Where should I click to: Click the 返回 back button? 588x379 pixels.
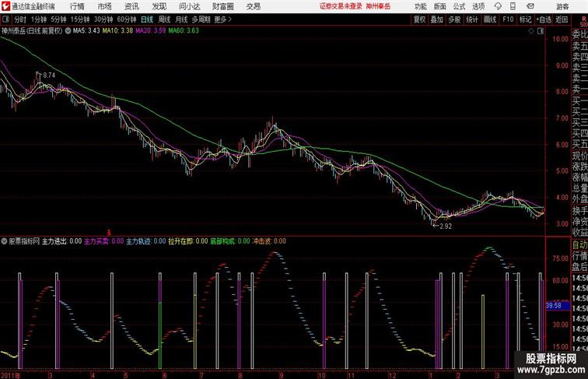tap(562, 19)
